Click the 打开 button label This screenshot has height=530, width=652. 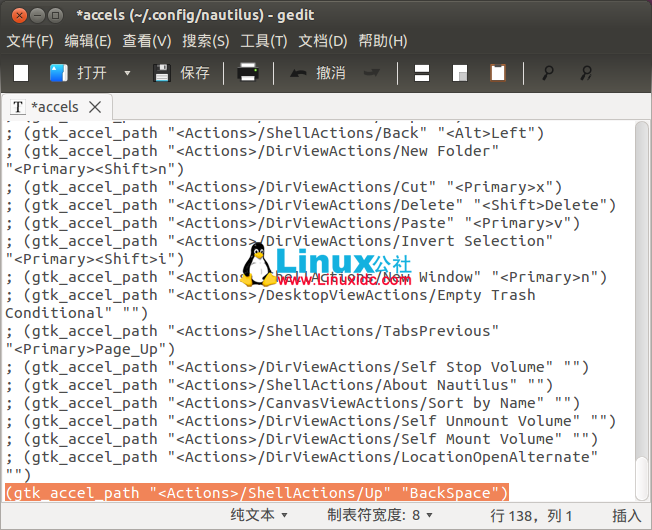coord(92,73)
